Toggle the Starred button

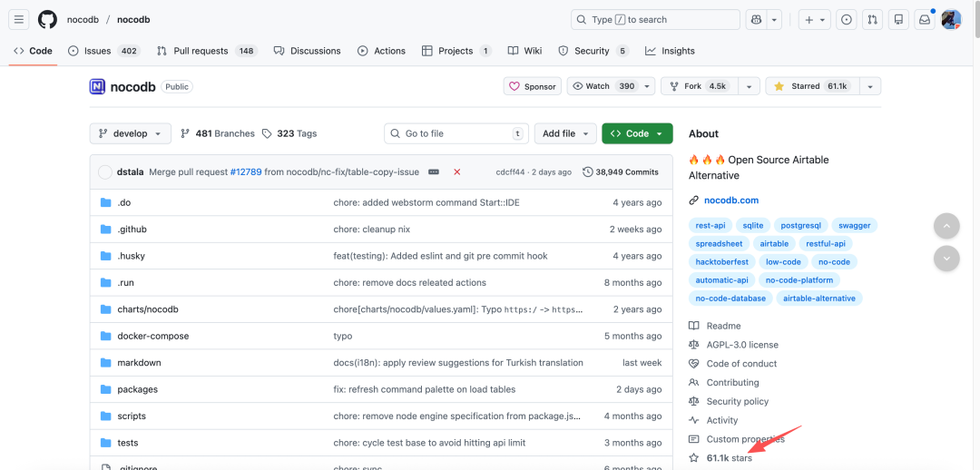pyautogui.click(x=812, y=86)
